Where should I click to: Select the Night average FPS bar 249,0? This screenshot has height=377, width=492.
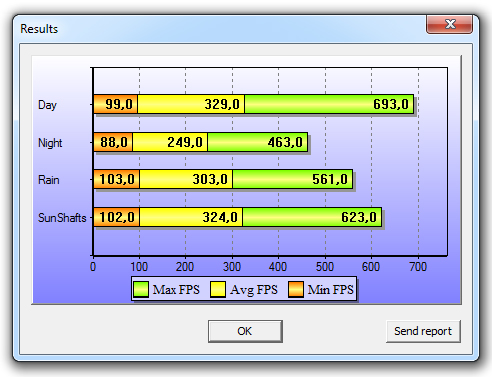click(170, 142)
